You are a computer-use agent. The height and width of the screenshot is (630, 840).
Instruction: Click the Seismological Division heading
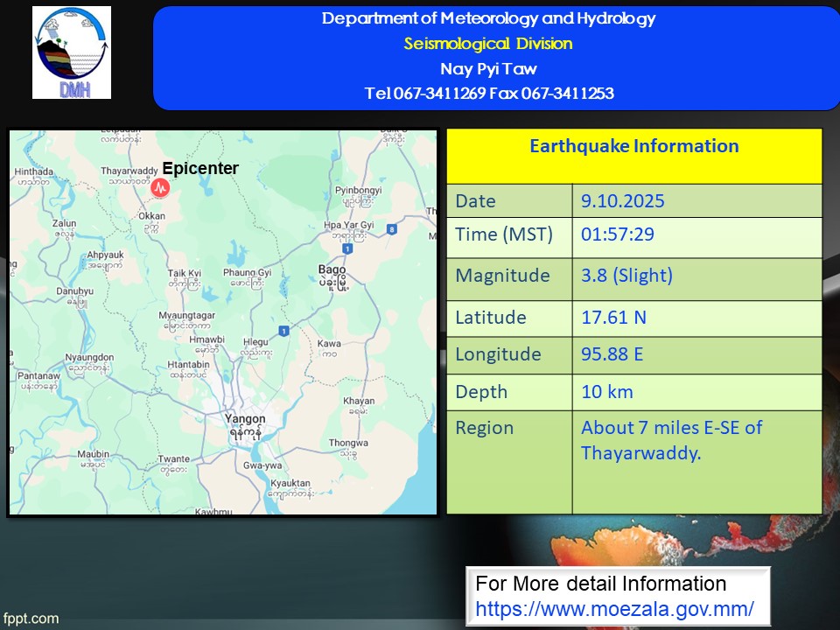tap(488, 44)
